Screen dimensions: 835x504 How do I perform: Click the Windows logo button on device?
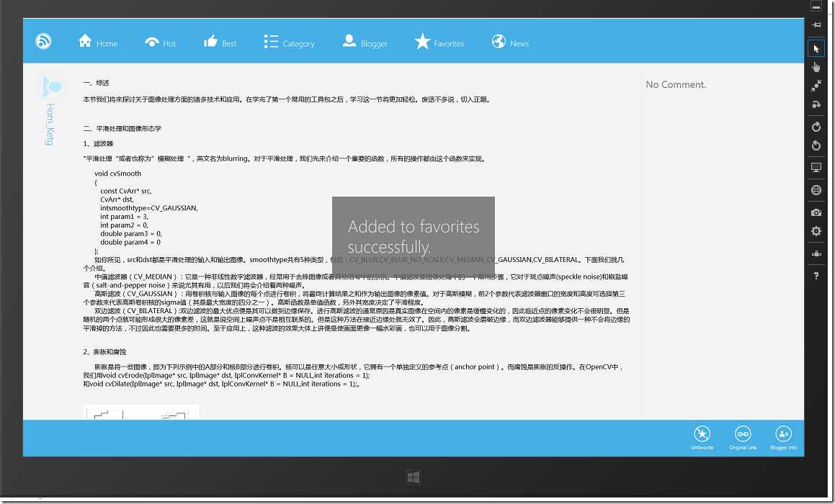point(414,477)
